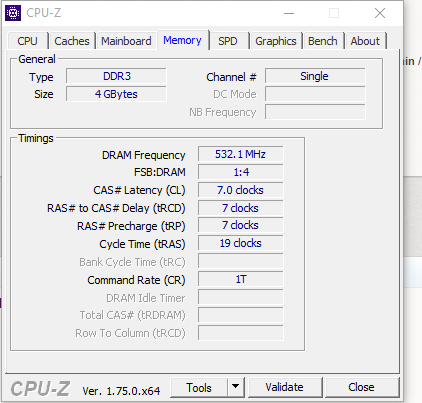Screen dimensions: 422x403
Task: Minimize the CPU-Z window
Action: [289, 13]
